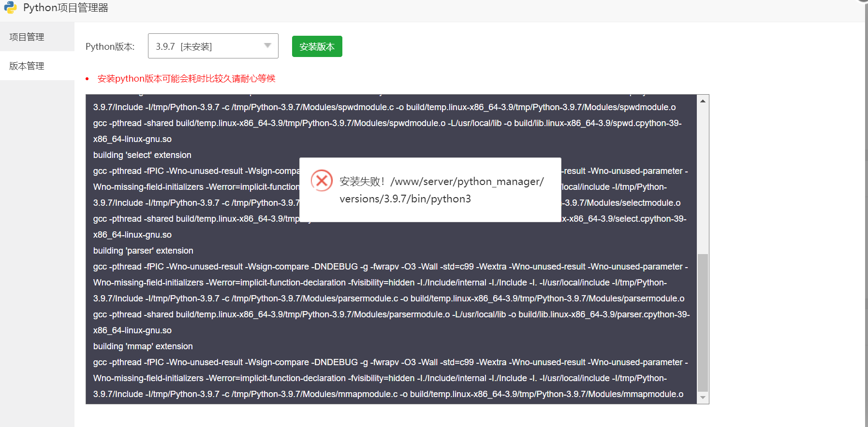The width and height of the screenshot is (868, 427).
Task: Click the "building 'parser' extension" log line
Action: point(143,251)
